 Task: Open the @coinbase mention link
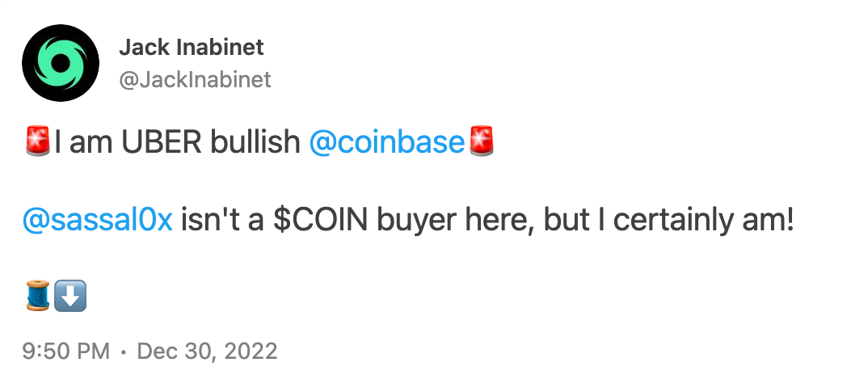pyautogui.click(x=386, y=142)
